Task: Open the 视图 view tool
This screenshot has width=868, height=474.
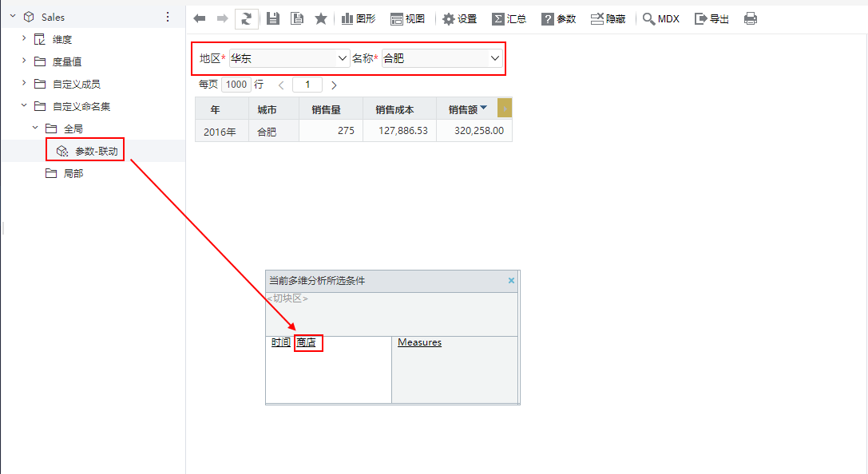Action: (407, 19)
